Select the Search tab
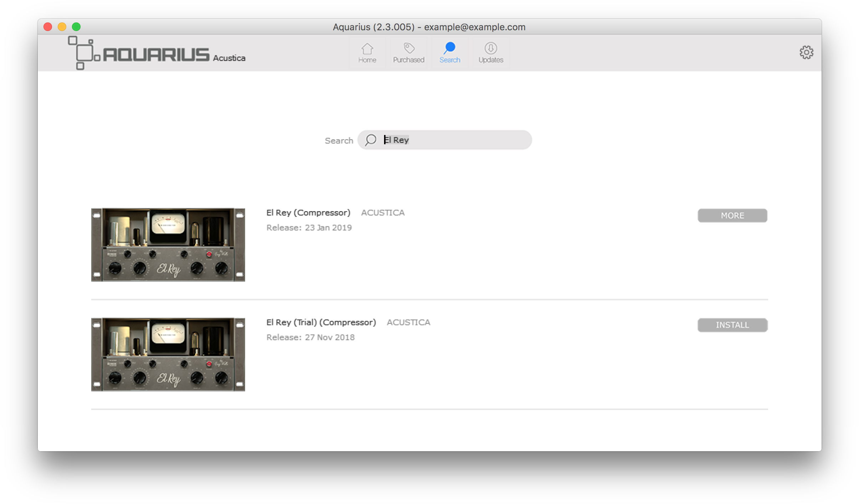Screen dimensions: 859x504 450,53
